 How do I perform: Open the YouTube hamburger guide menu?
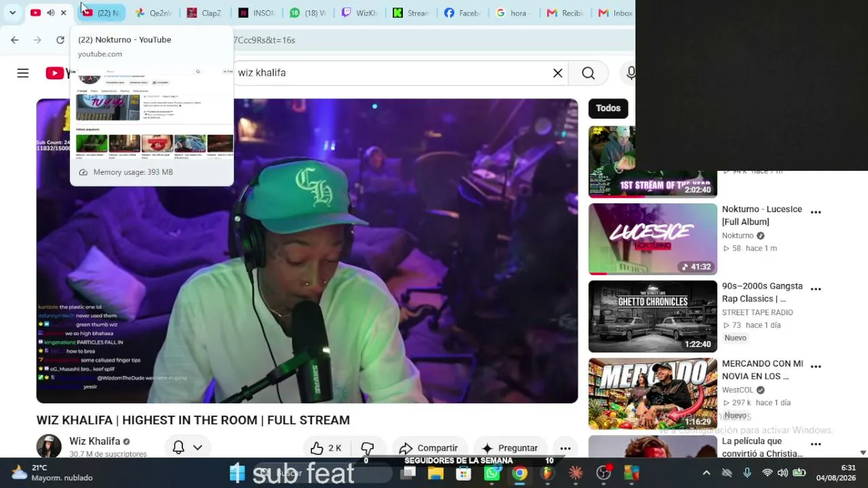click(23, 73)
